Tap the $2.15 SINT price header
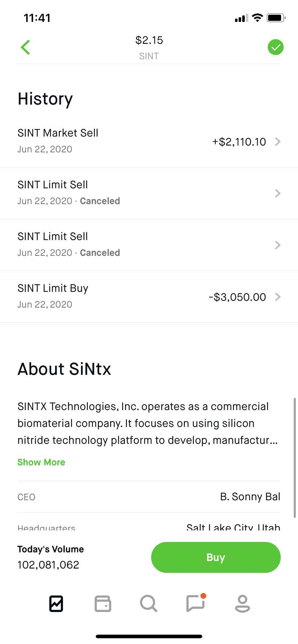Viewport: 298px width, 644px height. [x=149, y=47]
